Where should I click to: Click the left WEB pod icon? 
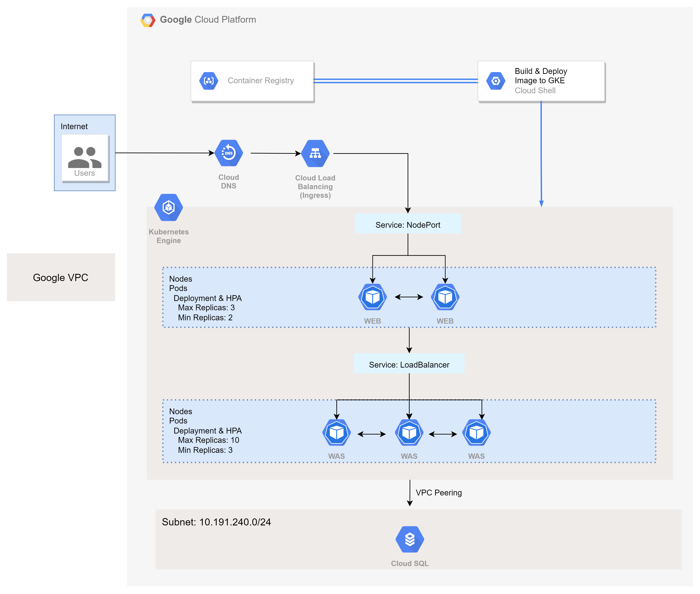point(372,297)
